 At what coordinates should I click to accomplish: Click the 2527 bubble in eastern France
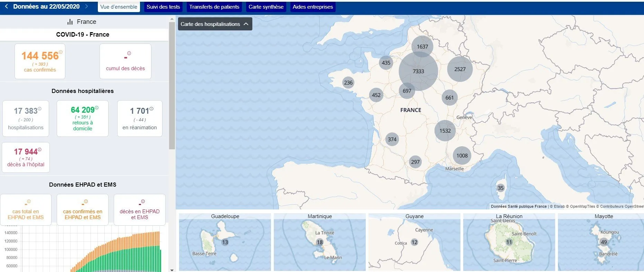click(x=460, y=69)
